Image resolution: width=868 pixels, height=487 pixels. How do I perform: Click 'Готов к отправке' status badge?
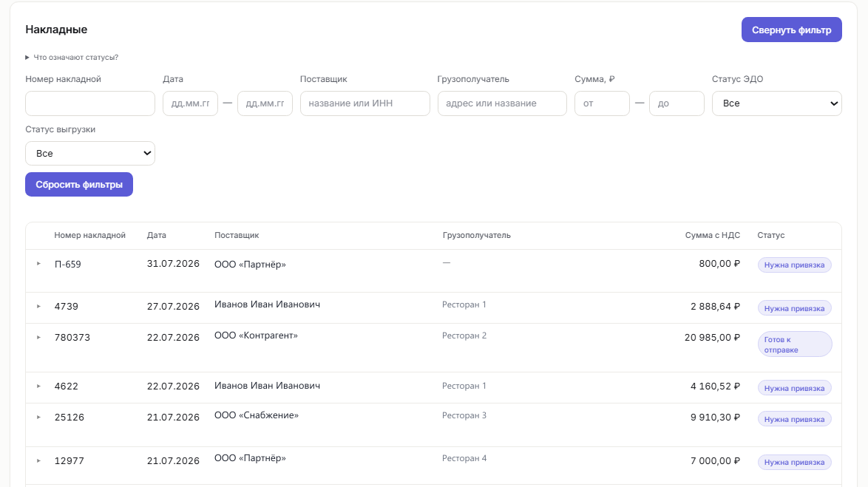coord(794,344)
